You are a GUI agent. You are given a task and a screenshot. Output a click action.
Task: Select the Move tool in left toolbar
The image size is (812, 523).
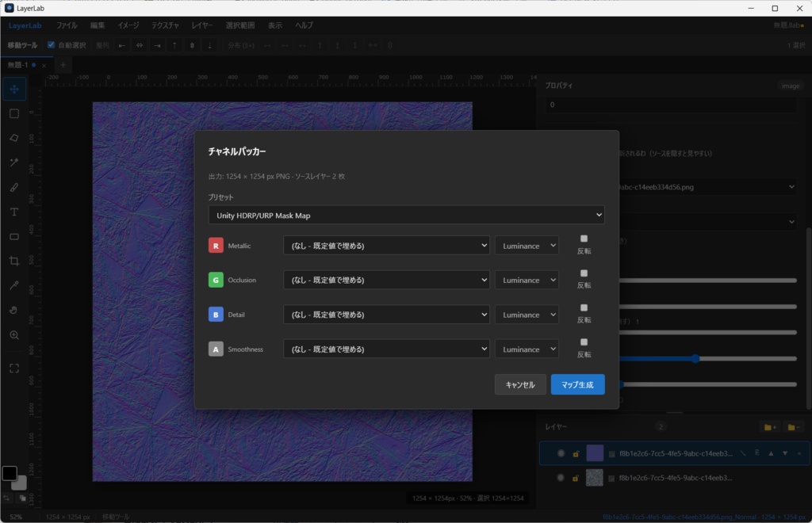point(14,89)
